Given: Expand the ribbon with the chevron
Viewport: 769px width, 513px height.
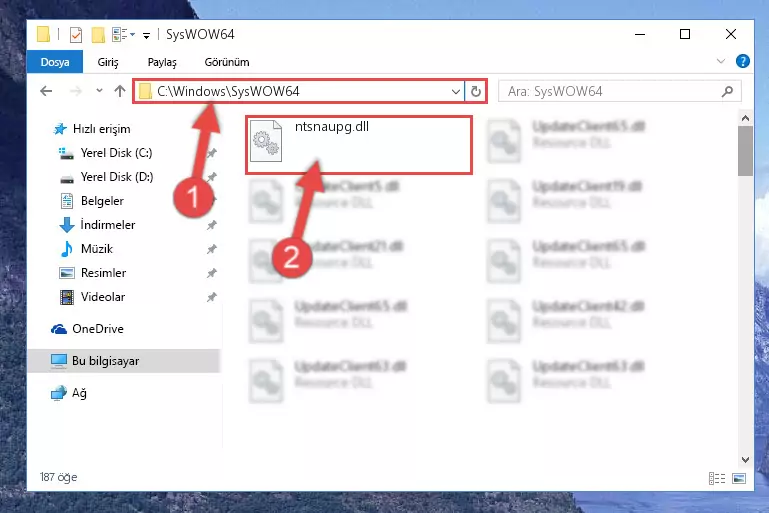Looking at the screenshot, I should click(720, 61).
